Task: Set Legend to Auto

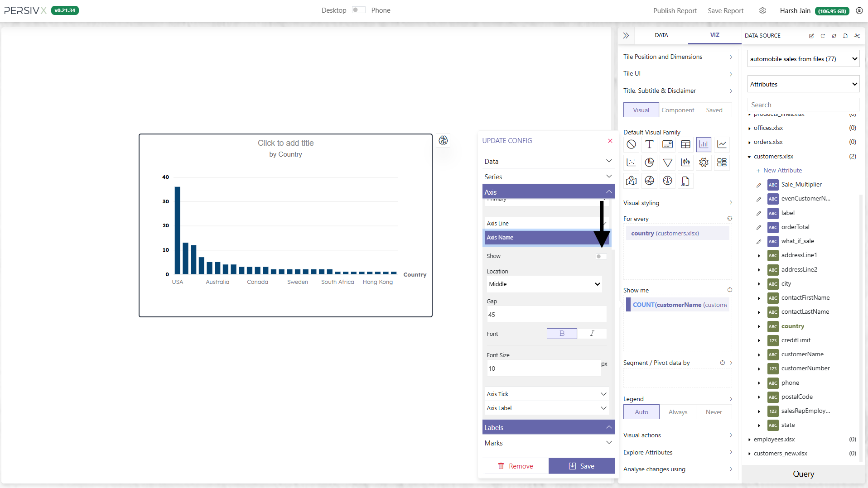Action: coord(641,412)
